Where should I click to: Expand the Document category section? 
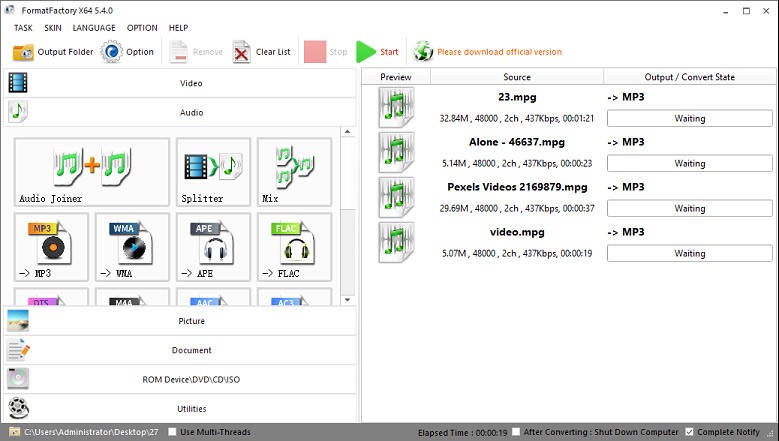pyautogui.click(x=180, y=350)
